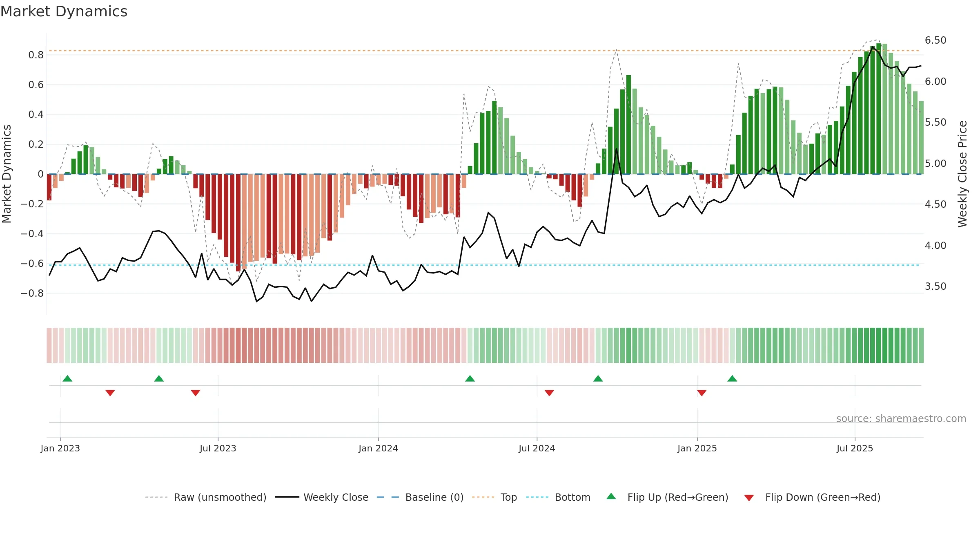The image size is (980, 551).
Task: Select the Flip Up marker around September 2024
Action: click(x=598, y=378)
